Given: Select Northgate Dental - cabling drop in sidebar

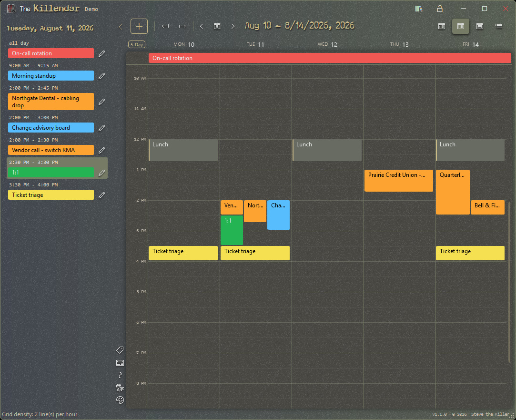Looking at the screenshot, I should click(51, 102).
